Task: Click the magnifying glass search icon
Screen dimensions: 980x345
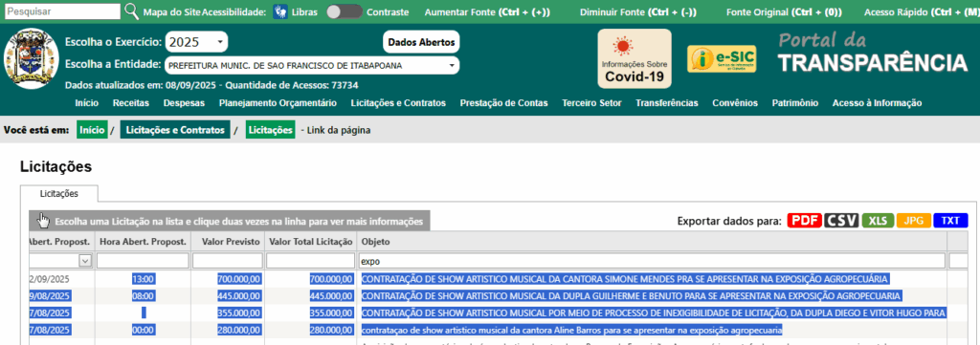Action: coord(131,11)
